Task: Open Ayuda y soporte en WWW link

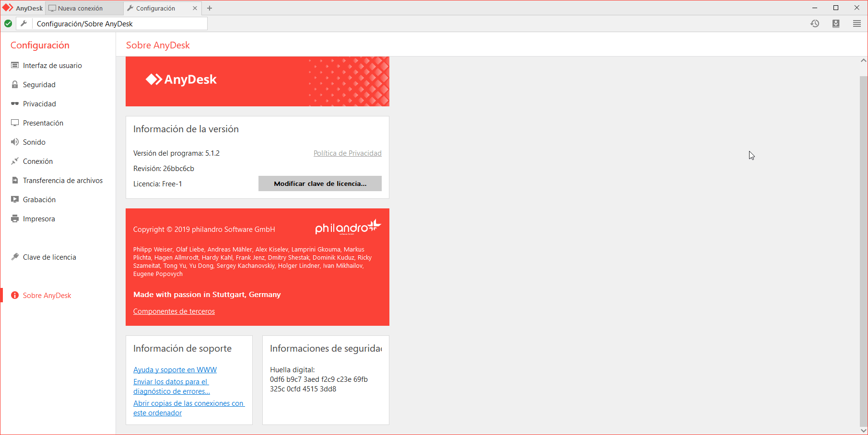Action: pyautogui.click(x=175, y=370)
